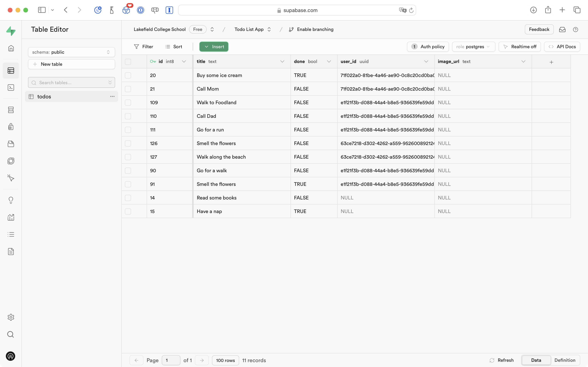Expand the title column header menu
Viewport: 588px width, 367px height.
tap(282, 62)
